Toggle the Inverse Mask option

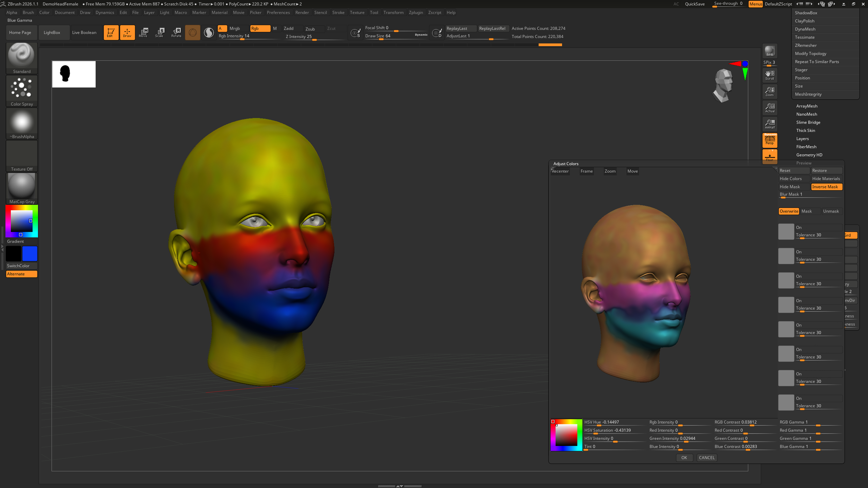tap(826, 187)
